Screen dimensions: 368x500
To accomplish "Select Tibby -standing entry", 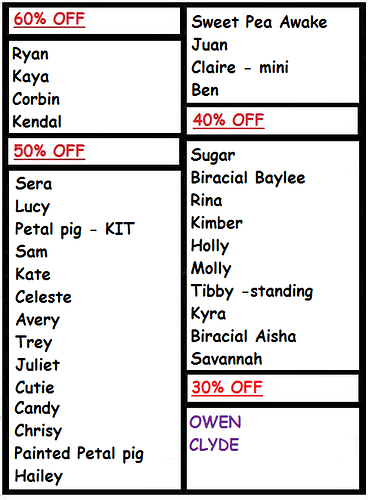I will pyautogui.click(x=252, y=291).
